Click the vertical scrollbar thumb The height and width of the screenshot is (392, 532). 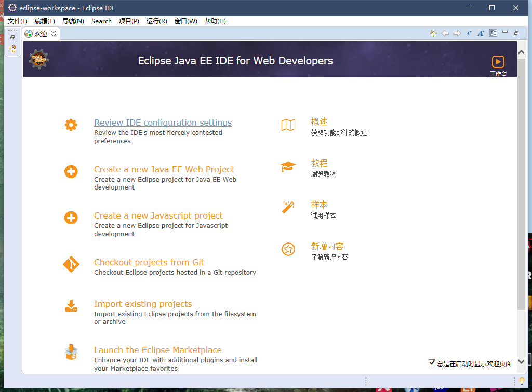[522, 183]
